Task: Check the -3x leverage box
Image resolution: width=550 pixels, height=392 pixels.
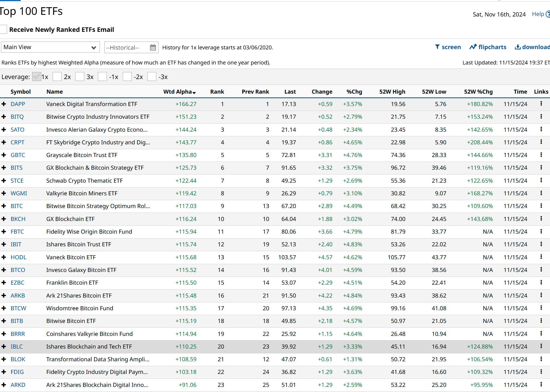Action: pos(152,77)
